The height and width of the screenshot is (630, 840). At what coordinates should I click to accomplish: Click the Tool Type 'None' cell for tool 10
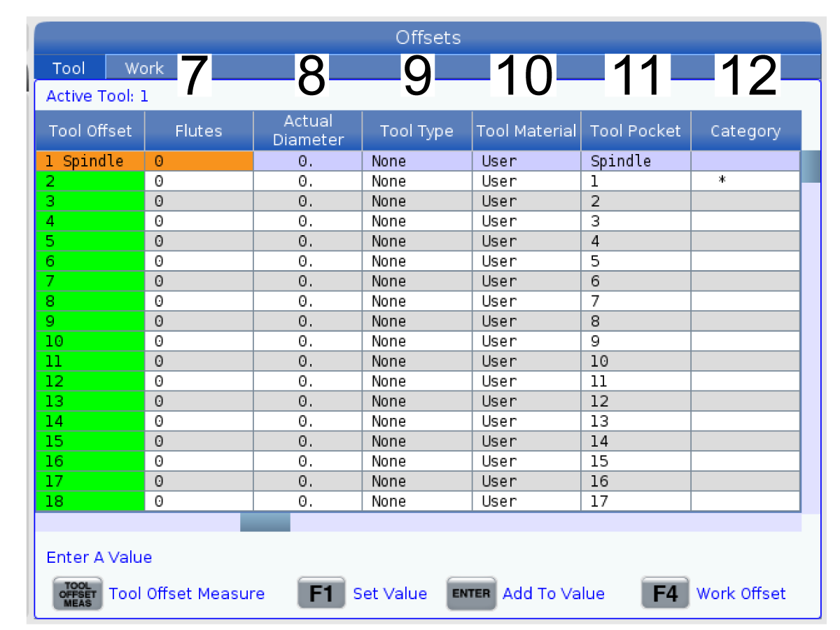click(417, 342)
